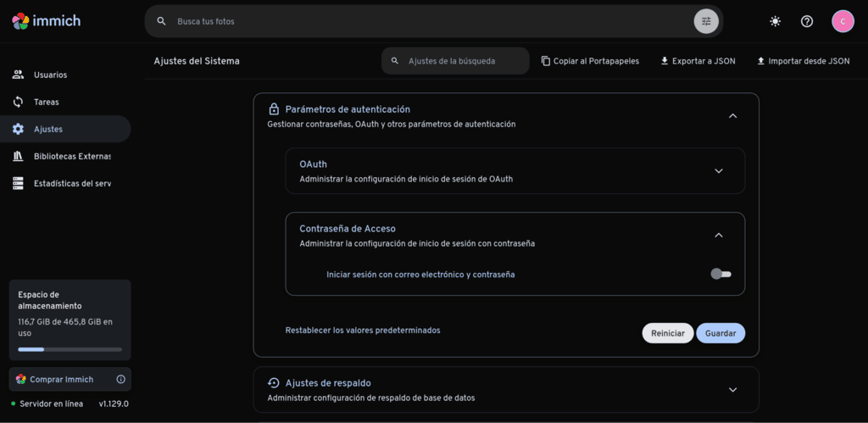Click the Reiniciar button

[x=668, y=333]
